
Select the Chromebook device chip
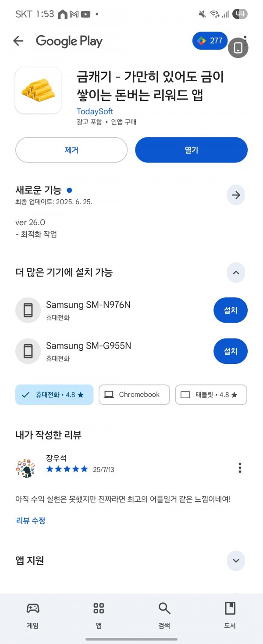[134, 395]
